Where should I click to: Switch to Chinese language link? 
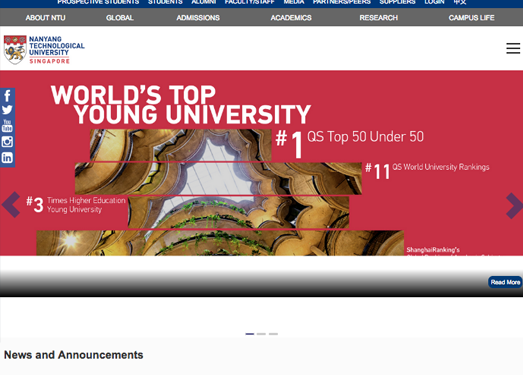[460, 2]
